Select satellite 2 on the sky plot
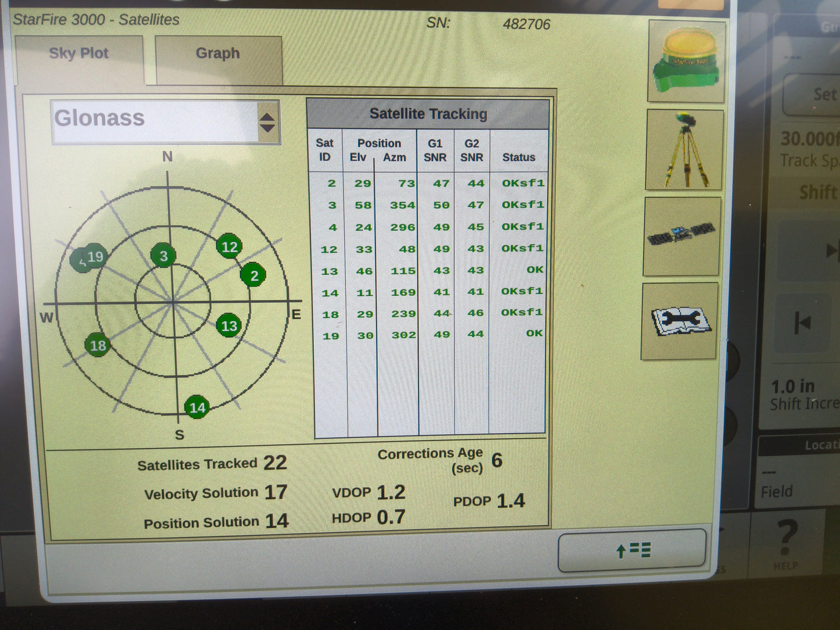Viewport: 840px width, 630px height. [253, 275]
